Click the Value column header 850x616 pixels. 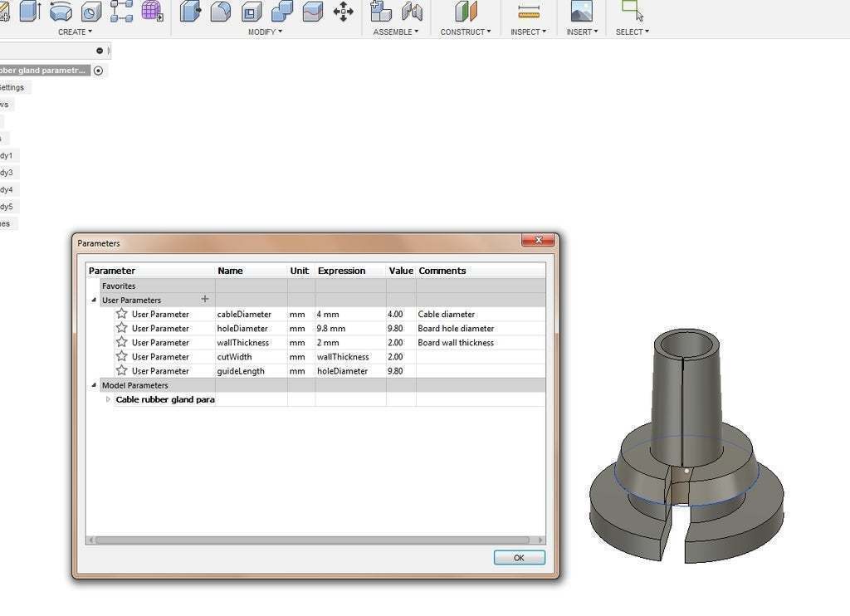click(x=401, y=271)
